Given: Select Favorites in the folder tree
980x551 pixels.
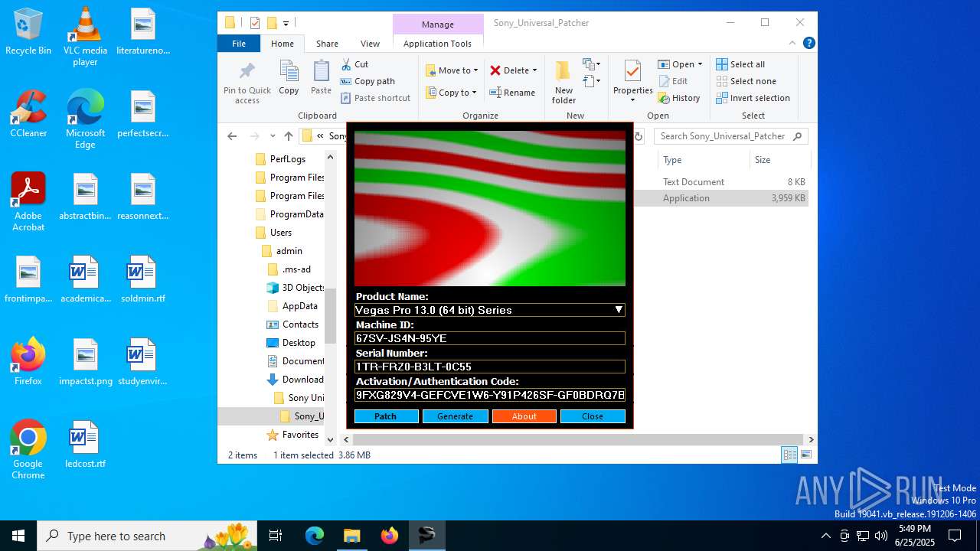Looking at the screenshot, I should pos(300,435).
